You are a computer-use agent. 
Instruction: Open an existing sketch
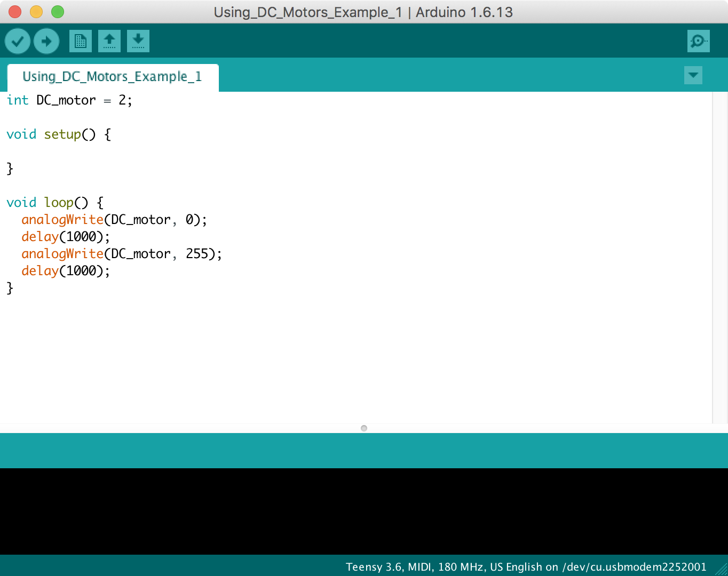(109, 41)
